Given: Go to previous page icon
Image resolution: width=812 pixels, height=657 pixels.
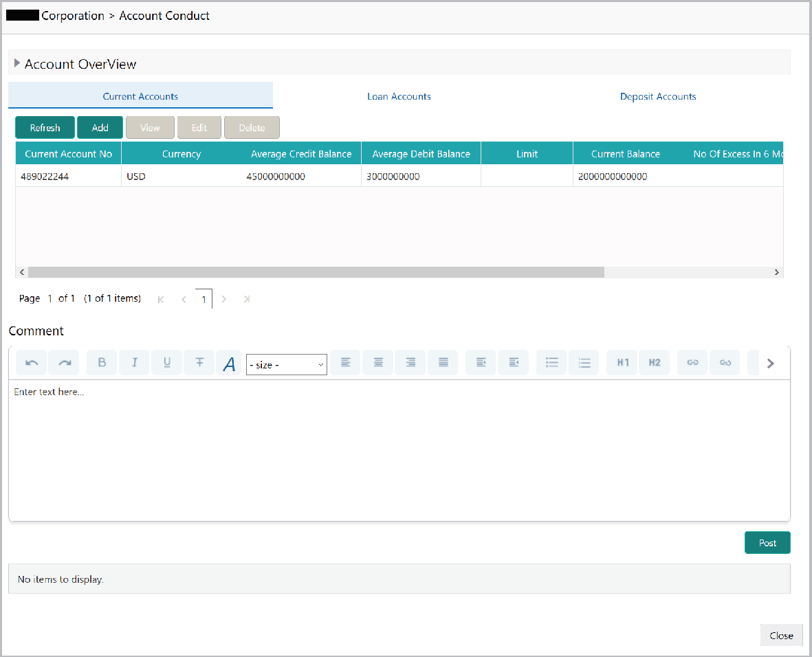Looking at the screenshot, I should tap(184, 299).
